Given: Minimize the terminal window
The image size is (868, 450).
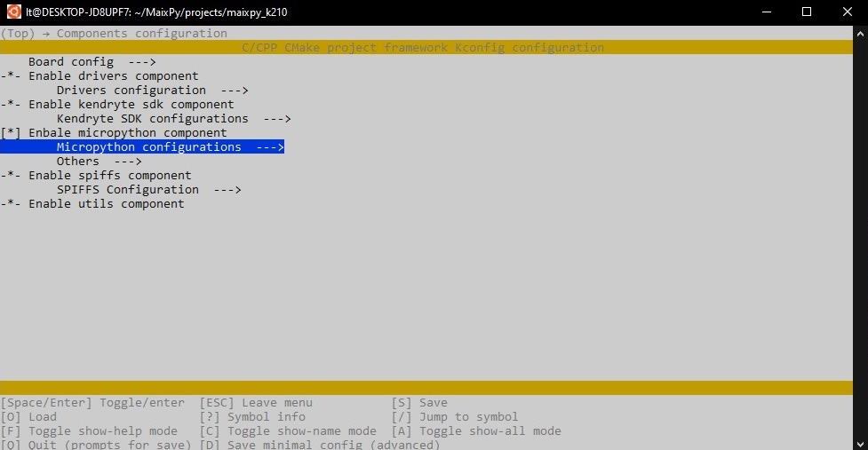Looking at the screenshot, I should click(x=767, y=12).
